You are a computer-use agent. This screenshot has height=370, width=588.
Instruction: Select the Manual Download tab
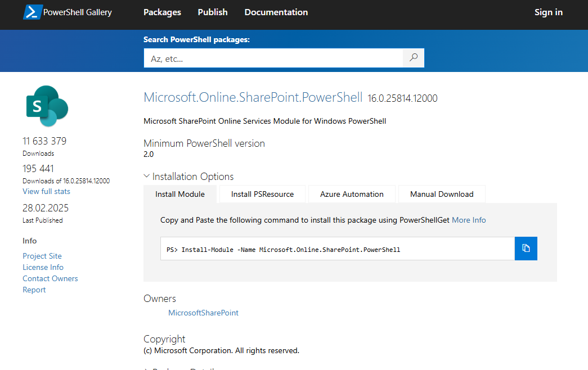[x=442, y=194]
